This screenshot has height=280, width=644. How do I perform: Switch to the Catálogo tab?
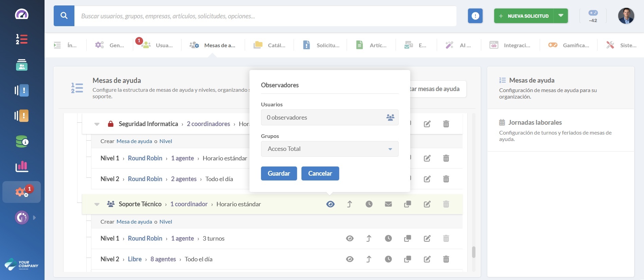click(269, 45)
